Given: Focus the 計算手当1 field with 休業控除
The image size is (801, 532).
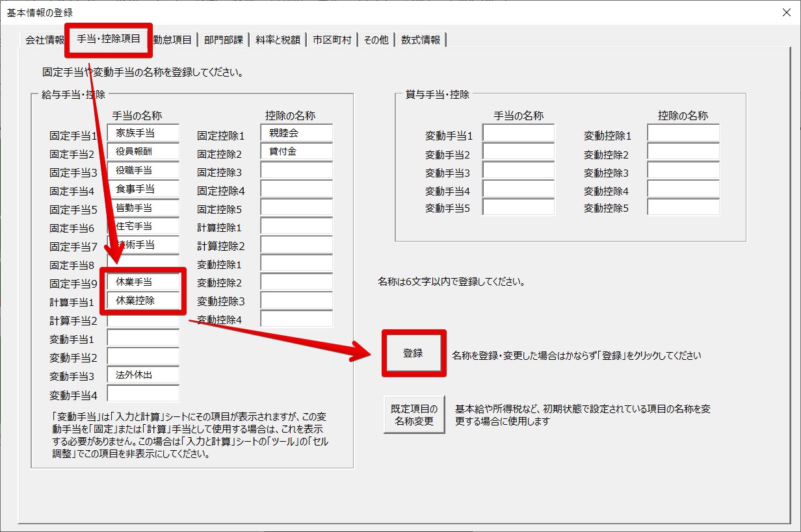Looking at the screenshot, I should click(x=143, y=301).
